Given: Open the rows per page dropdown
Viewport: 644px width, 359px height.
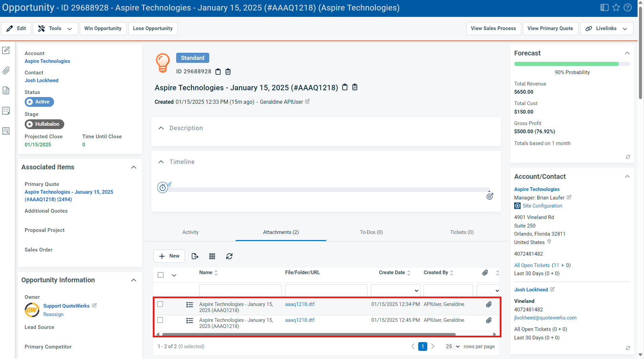Looking at the screenshot, I should click(453, 346).
